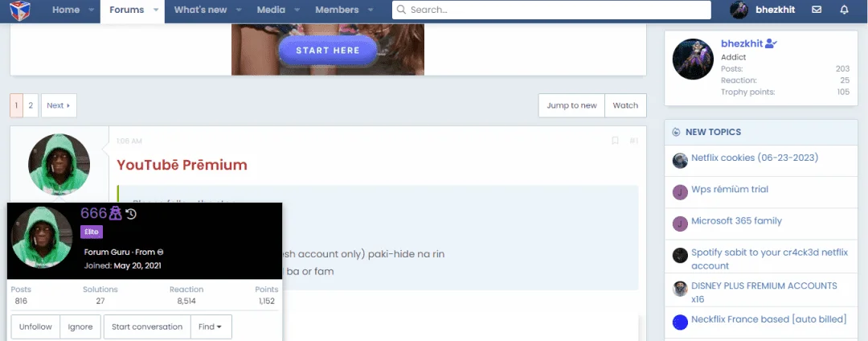Open Microsoft 365 family topic
The height and width of the screenshot is (341, 868).
(x=736, y=221)
